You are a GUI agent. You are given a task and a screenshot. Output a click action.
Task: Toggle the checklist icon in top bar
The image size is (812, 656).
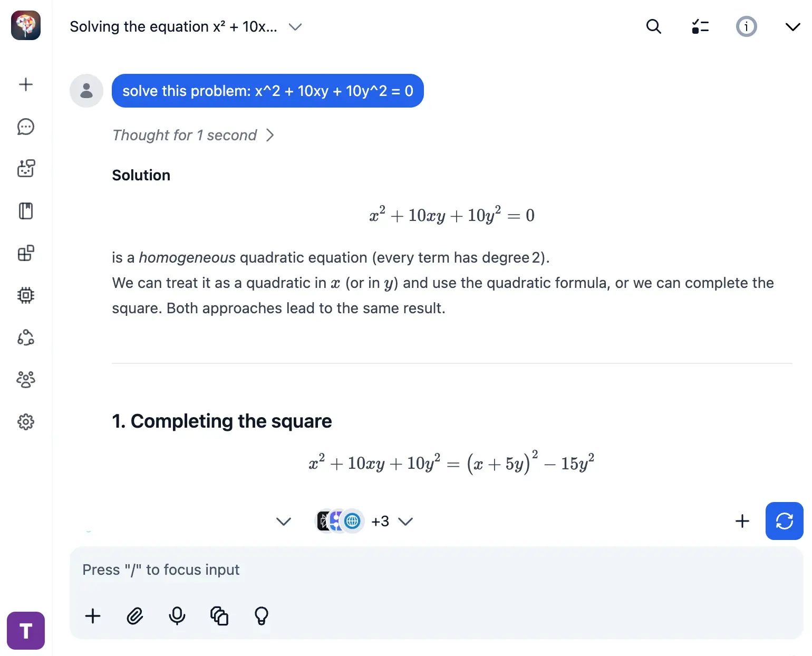click(x=700, y=26)
